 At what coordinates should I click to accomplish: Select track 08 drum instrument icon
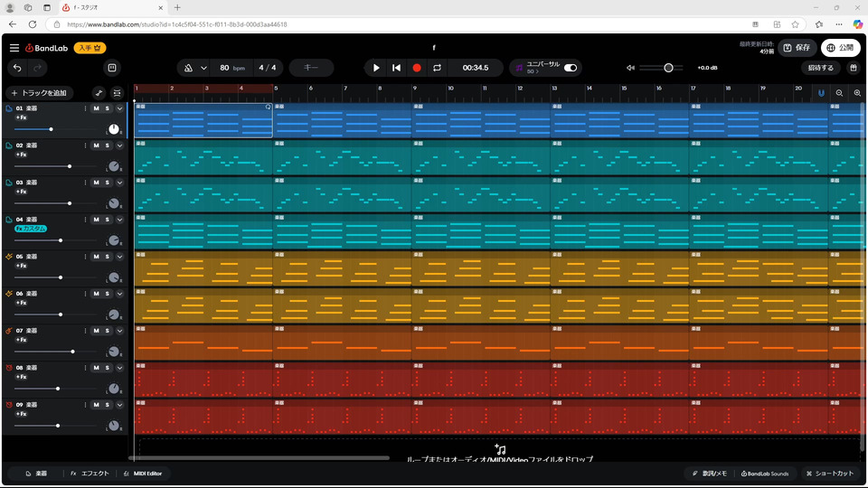(9, 368)
